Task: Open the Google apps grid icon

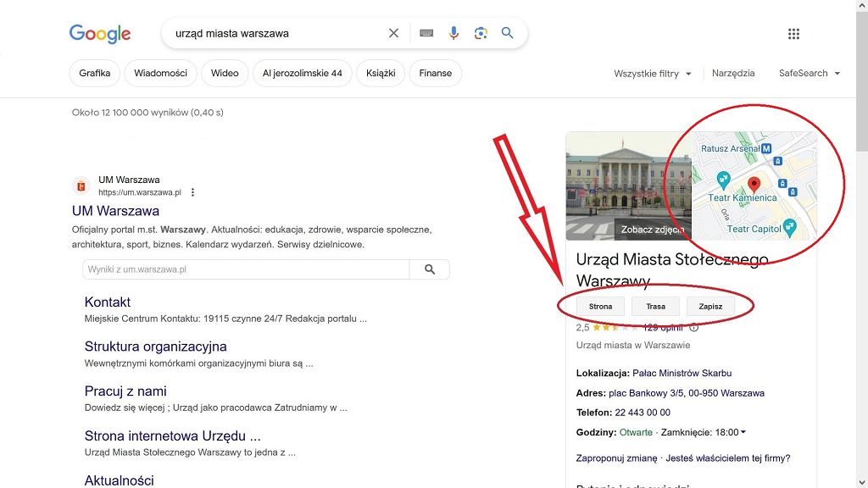Action: [x=793, y=34]
